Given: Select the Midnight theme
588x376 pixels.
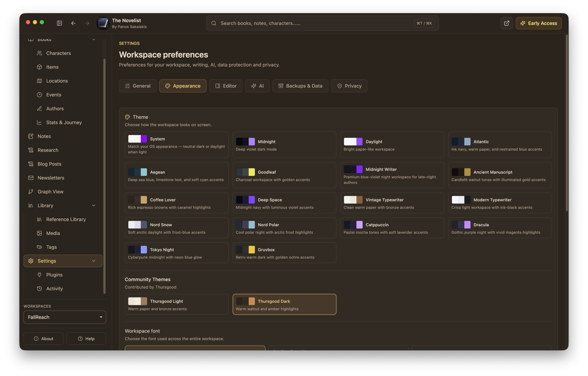Looking at the screenshot, I should pos(284,145).
